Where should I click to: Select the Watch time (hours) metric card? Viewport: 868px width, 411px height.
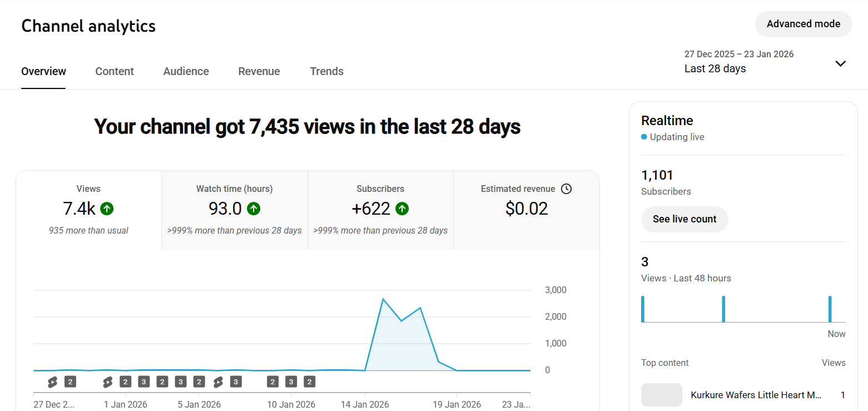(x=234, y=210)
